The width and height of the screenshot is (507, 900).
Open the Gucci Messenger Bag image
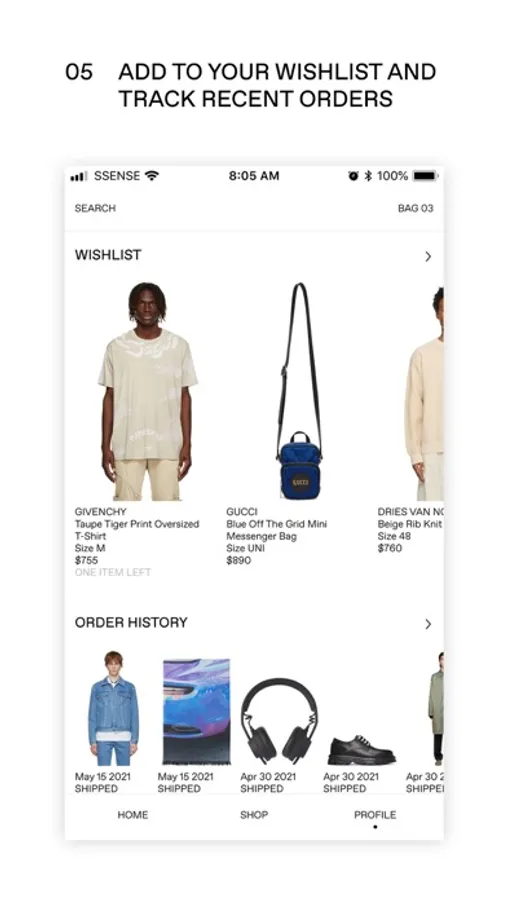click(x=299, y=391)
